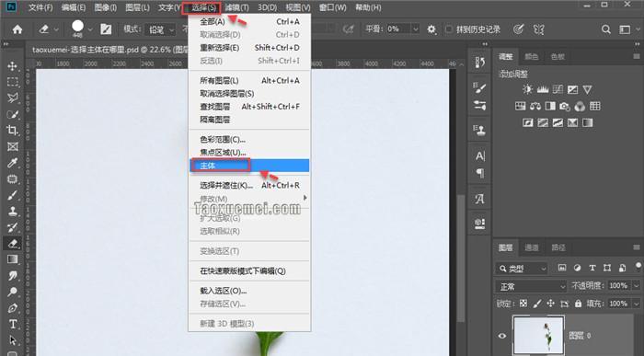Open the 滤镜(T) menu
The width and height of the screenshot is (644, 356).
click(237, 7)
